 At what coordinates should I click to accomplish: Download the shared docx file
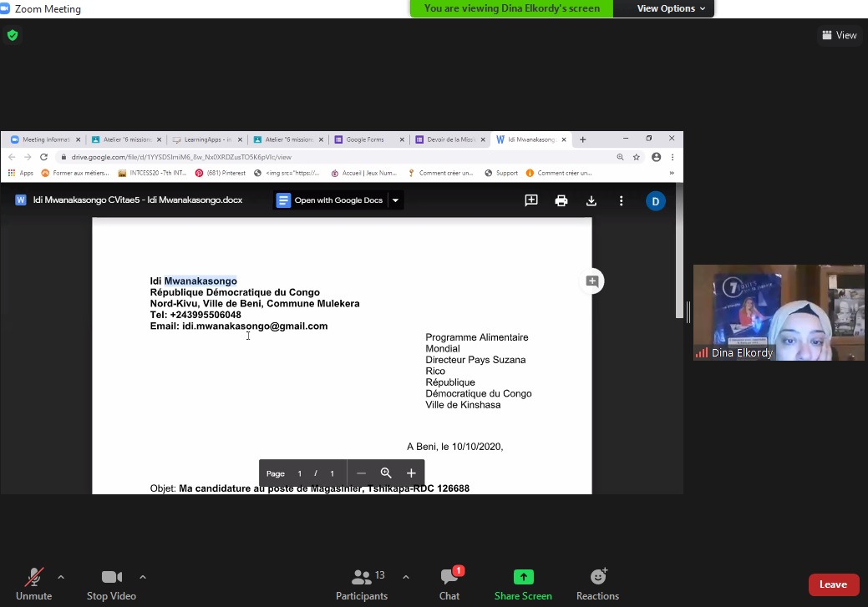(591, 200)
